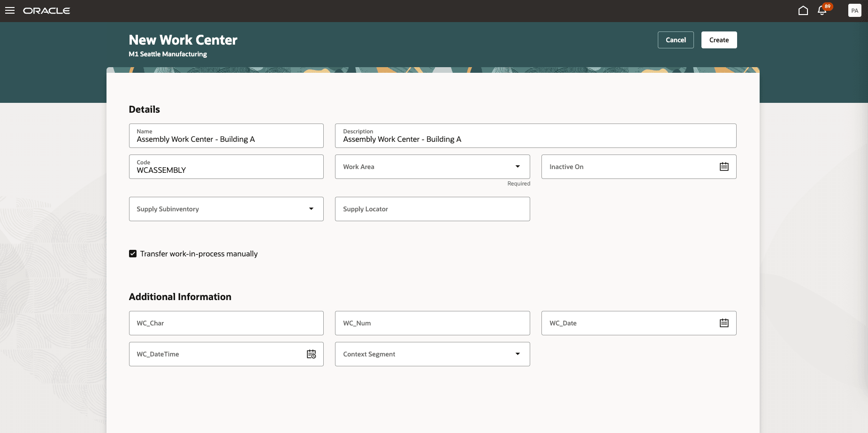
Task: Click the Oracle home icon
Action: pyautogui.click(x=803, y=10)
